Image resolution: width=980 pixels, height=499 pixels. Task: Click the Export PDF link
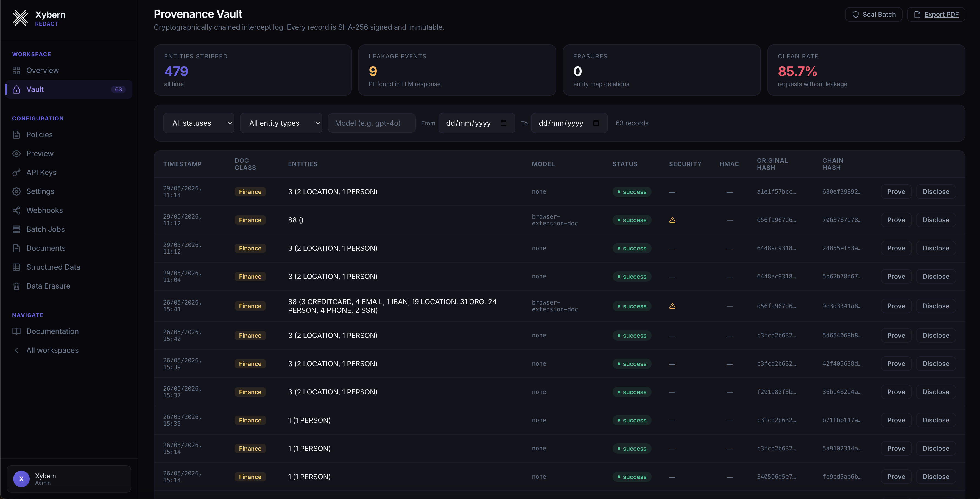[x=936, y=15]
